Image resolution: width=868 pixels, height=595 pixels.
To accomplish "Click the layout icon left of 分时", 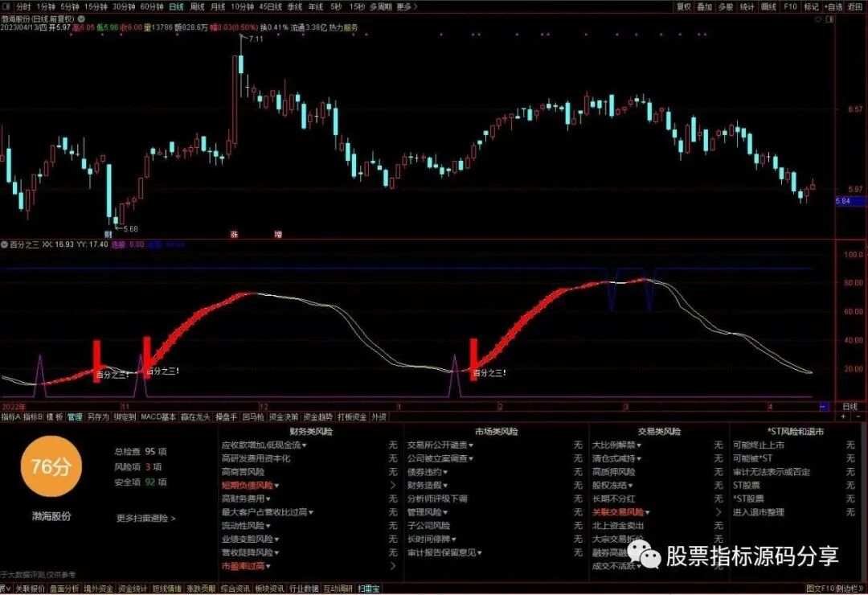I will [6, 6].
